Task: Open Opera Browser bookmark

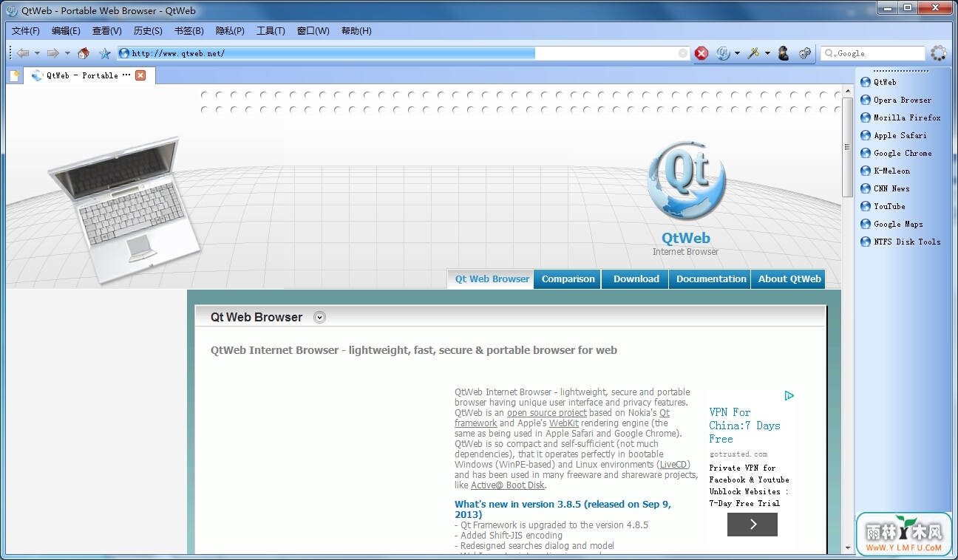Action: pyautogui.click(x=896, y=100)
